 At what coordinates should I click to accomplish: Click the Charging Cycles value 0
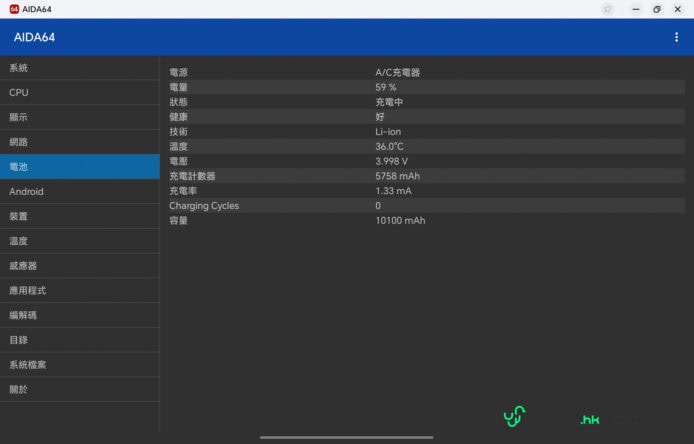point(378,206)
